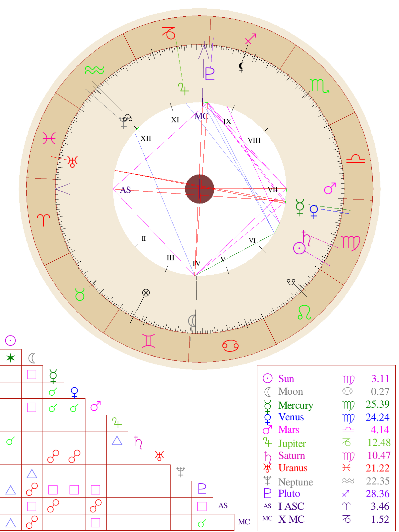Viewport: 399px width, 532px height.
Task: Click 'I ASC' in the legend table
Action: 291,506
